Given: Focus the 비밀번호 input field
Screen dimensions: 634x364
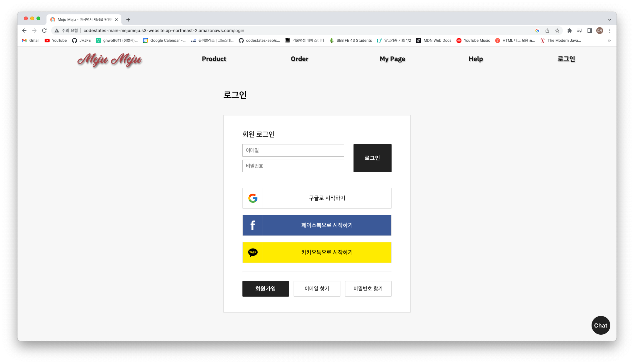Looking at the screenshot, I should pos(293,166).
